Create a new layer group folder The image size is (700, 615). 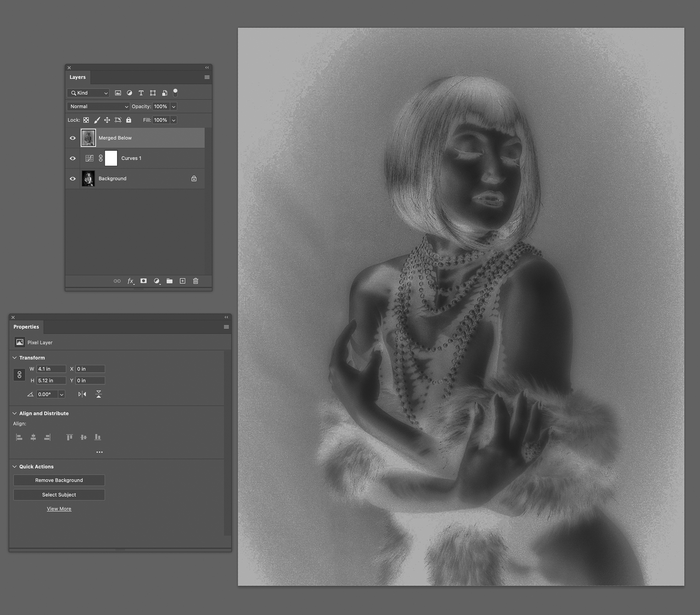(x=169, y=281)
